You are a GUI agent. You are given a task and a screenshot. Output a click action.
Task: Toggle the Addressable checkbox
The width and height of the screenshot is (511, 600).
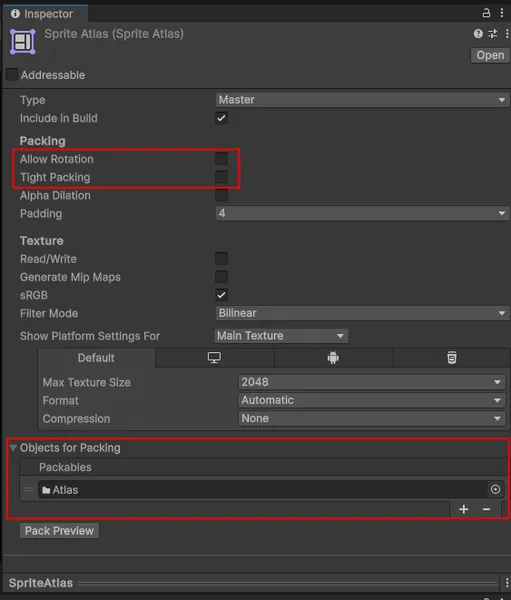pos(12,75)
